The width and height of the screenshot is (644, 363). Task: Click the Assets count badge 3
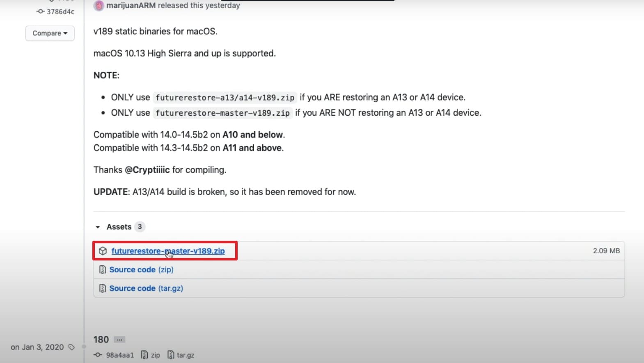point(140,227)
